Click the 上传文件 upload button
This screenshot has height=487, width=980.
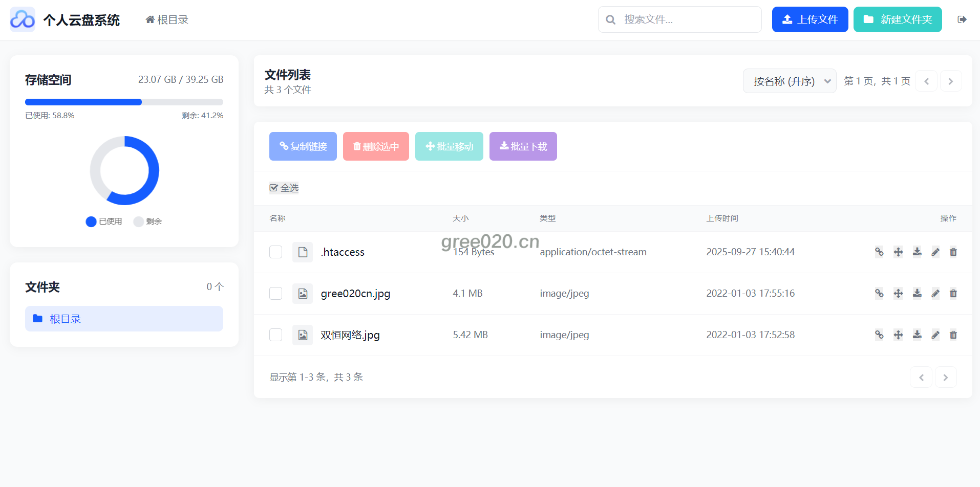810,19
